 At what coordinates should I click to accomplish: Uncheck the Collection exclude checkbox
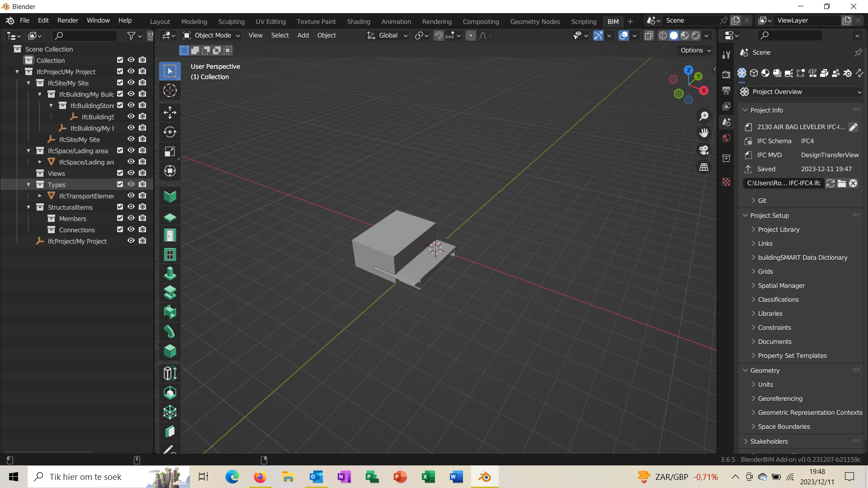[120, 60]
